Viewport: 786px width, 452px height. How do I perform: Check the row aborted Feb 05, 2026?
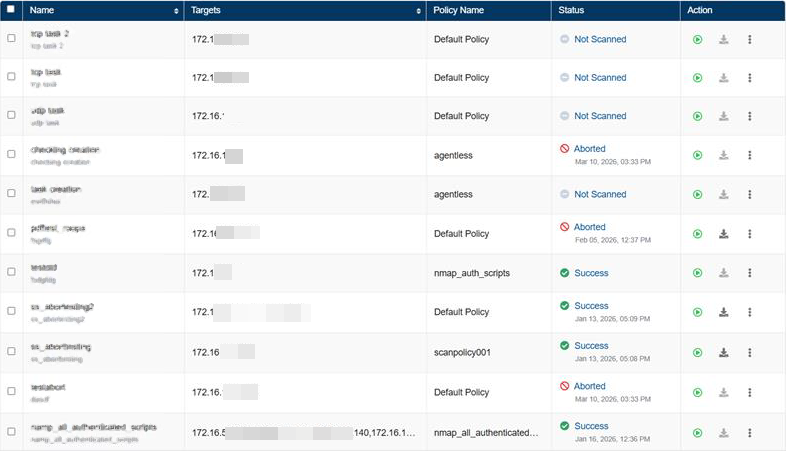click(11, 233)
